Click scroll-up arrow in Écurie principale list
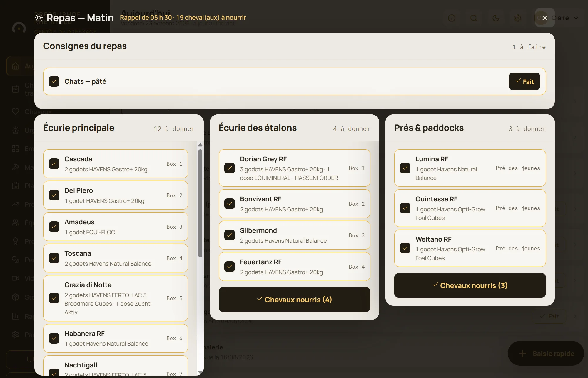The height and width of the screenshot is (378, 588). [200, 145]
